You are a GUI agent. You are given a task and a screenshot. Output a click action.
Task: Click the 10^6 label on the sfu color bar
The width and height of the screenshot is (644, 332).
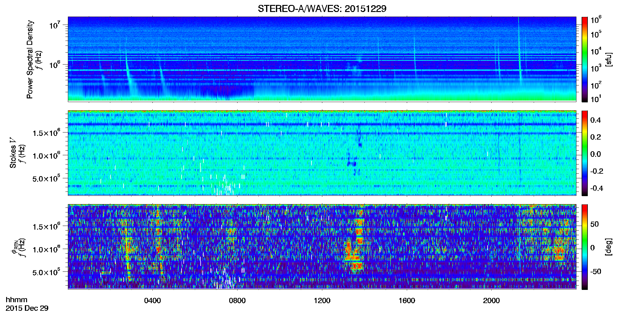(596, 20)
